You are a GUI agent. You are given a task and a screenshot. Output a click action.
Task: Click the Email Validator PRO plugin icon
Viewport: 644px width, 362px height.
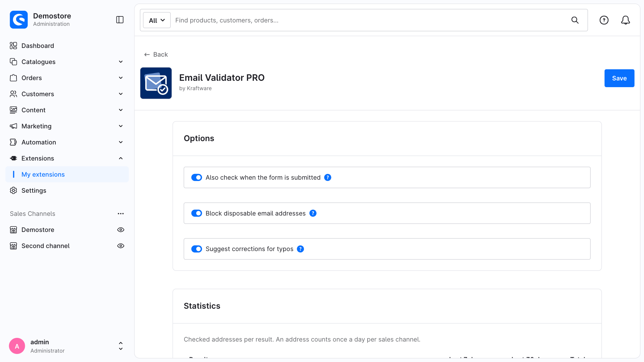coord(156,83)
